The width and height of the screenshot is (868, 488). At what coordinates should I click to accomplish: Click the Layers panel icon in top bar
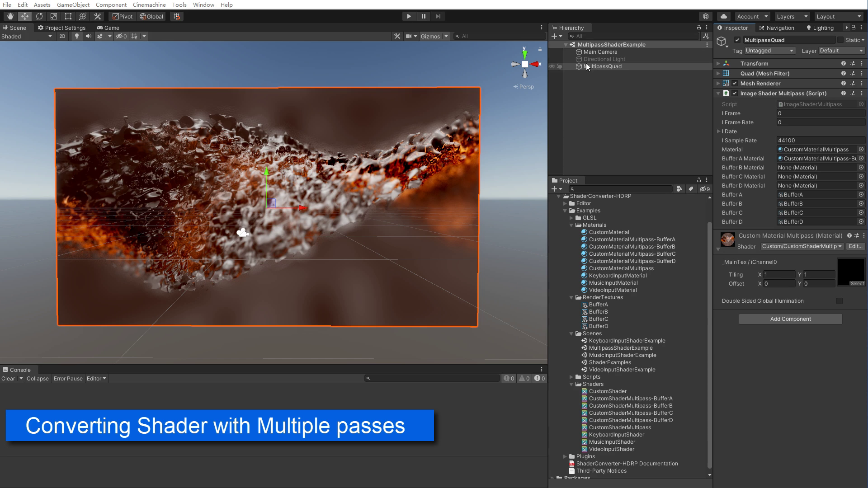tap(791, 16)
